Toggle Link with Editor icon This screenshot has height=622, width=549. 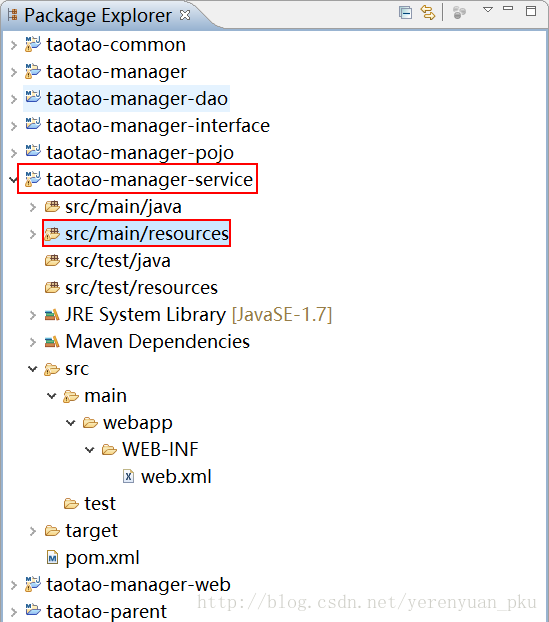click(428, 13)
